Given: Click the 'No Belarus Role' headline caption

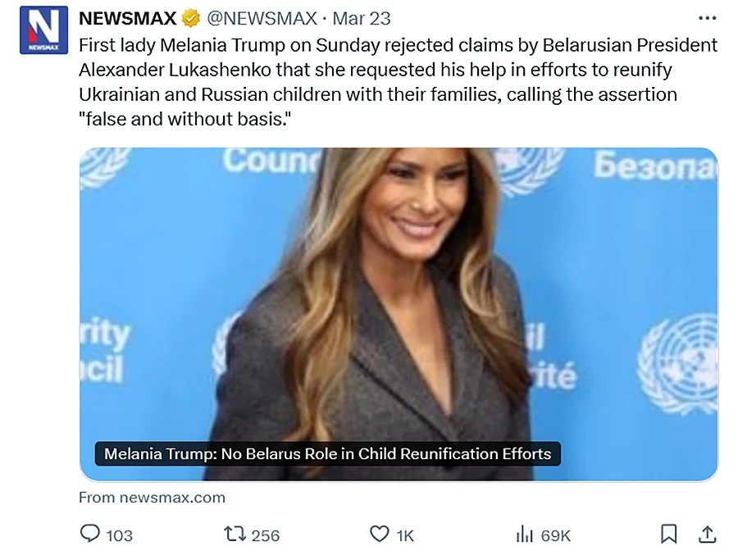Looking at the screenshot, I should (328, 453).
